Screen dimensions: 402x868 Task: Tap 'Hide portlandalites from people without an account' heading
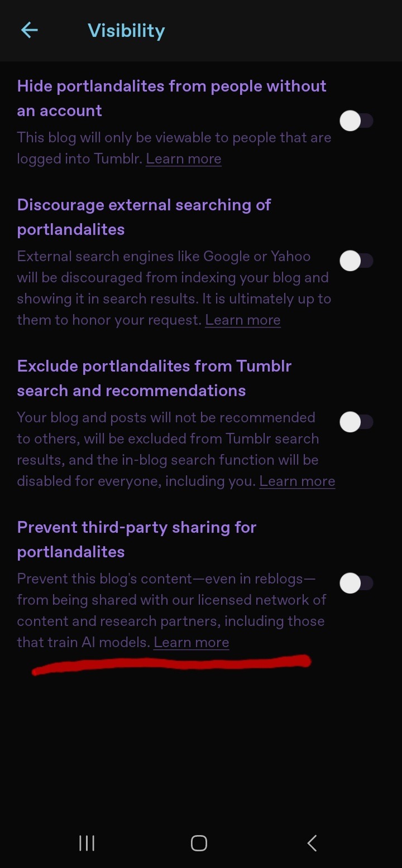171,98
